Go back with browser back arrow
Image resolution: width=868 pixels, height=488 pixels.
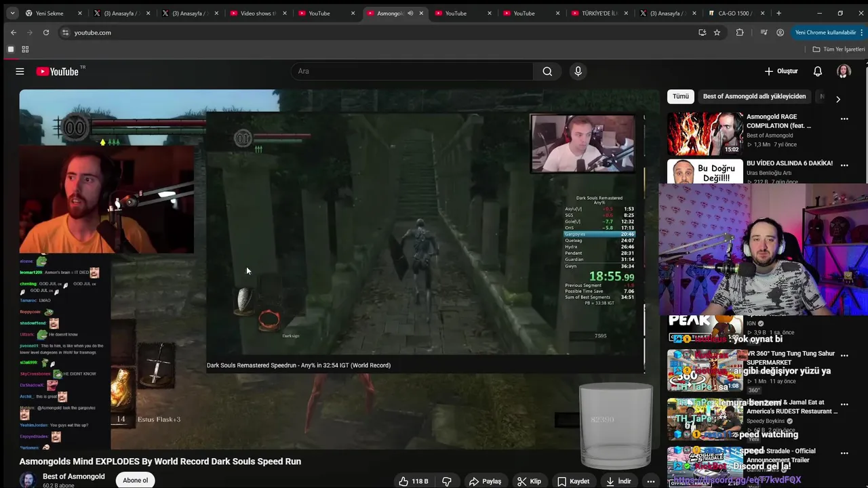tap(13, 33)
